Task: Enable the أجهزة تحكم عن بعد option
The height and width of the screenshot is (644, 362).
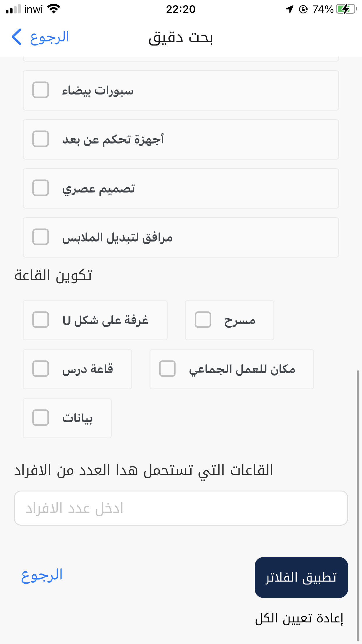Action: pos(41,139)
